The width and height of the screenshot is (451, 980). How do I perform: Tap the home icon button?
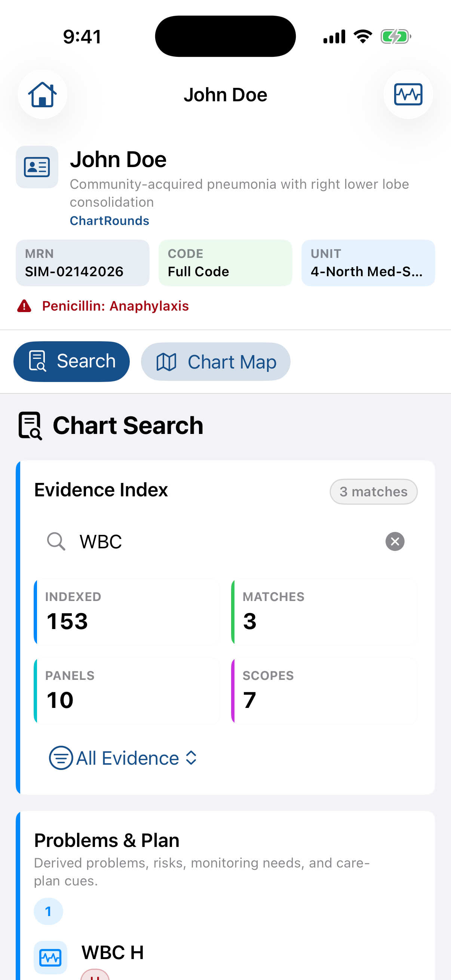point(43,94)
